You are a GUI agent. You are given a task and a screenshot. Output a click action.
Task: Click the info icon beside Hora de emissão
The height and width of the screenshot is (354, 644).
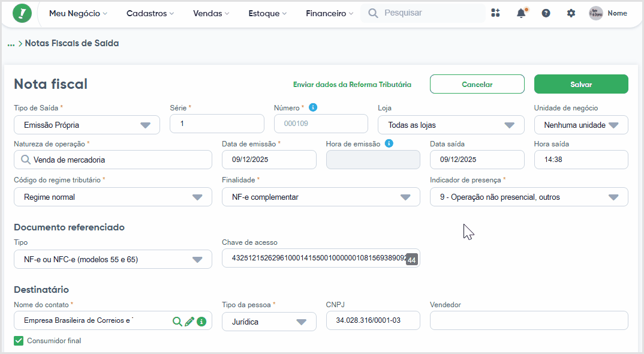tap(389, 143)
